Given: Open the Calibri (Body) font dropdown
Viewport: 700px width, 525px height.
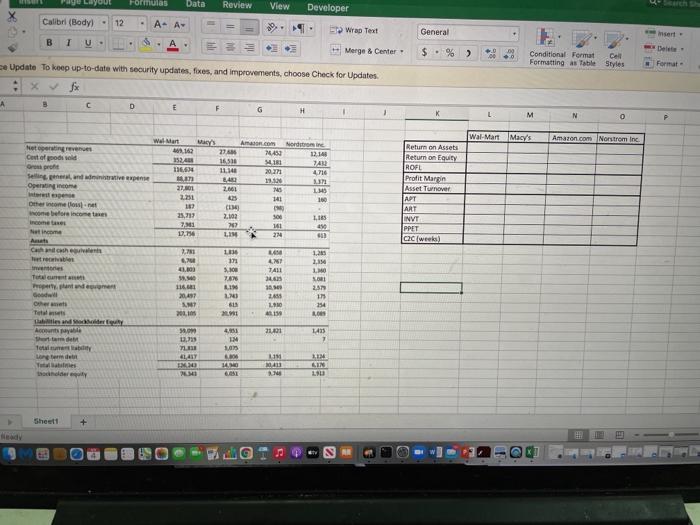Looking at the screenshot, I should coord(104,22).
